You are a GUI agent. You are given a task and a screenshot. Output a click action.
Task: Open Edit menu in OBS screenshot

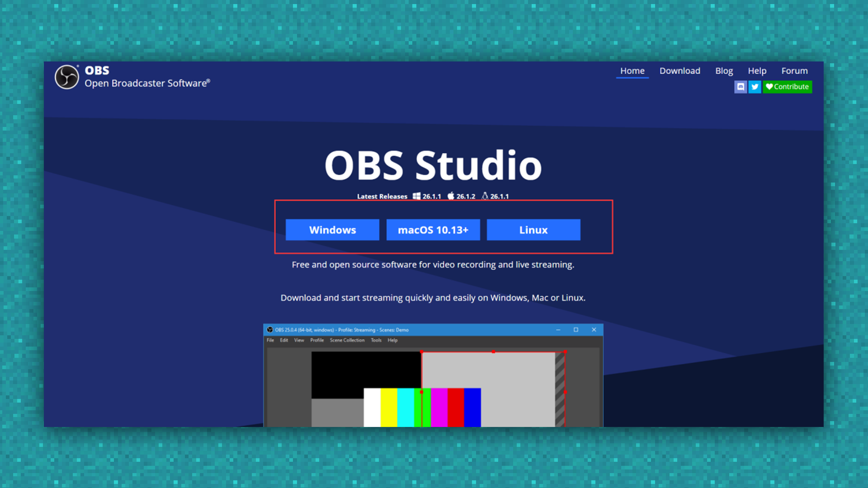click(x=284, y=340)
